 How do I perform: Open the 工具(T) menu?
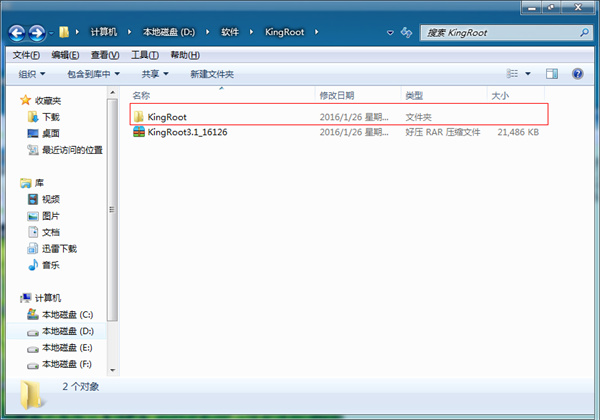145,54
